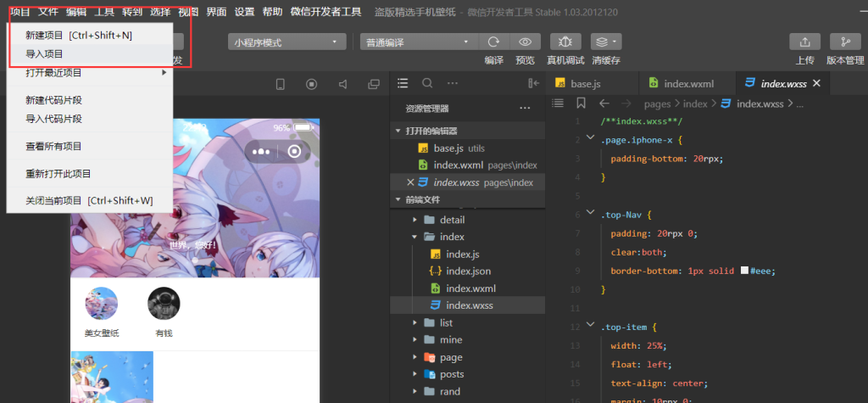Choose 导入项目 from the menu

pyautogui.click(x=90, y=53)
